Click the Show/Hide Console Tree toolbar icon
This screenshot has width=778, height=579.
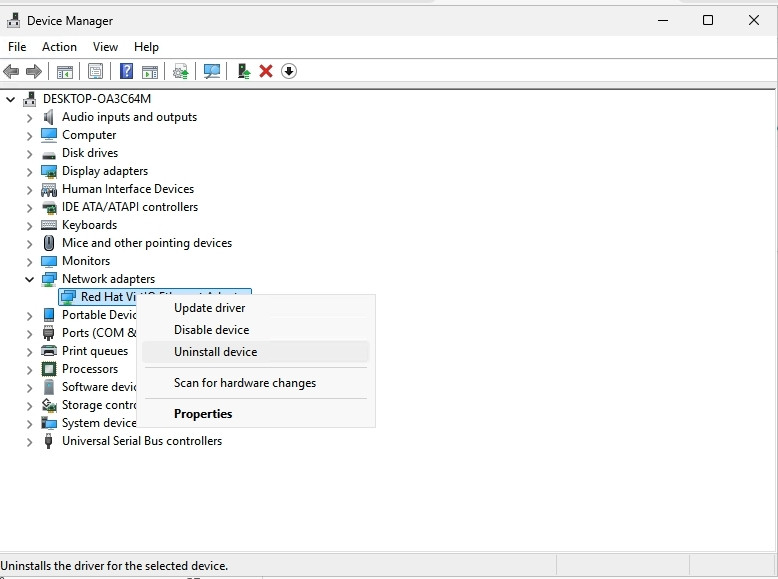64,71
